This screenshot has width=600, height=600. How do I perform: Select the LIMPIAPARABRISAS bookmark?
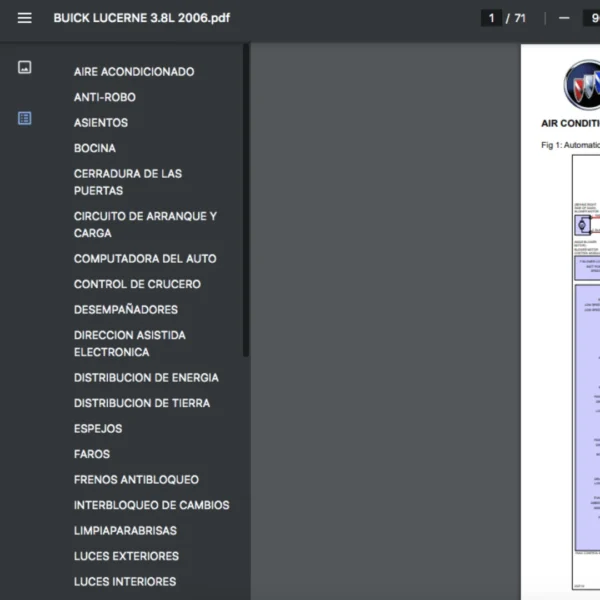point(125,530)
